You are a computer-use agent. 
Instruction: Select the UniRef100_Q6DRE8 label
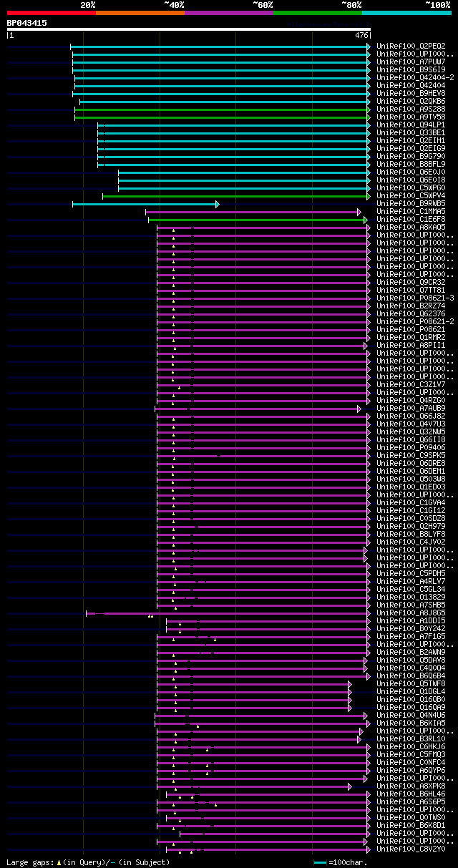pyautogui.click(x=411, y=463)
